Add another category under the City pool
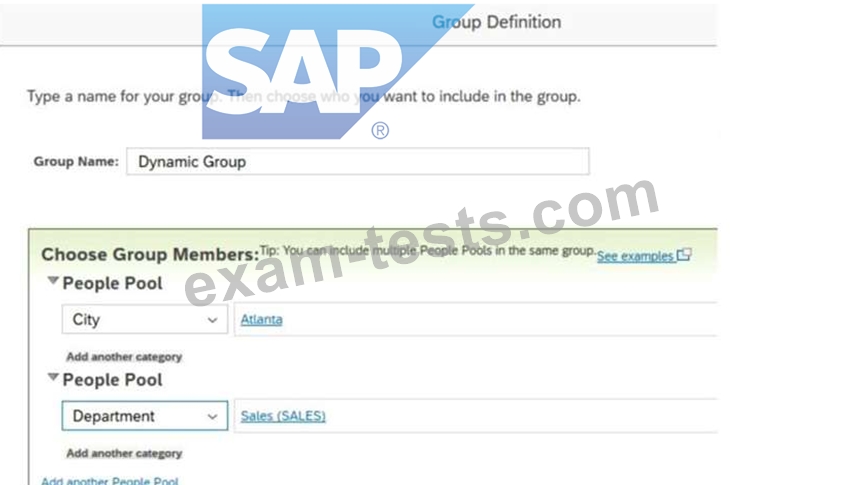845x485 pixels. [x=124, y=357]
